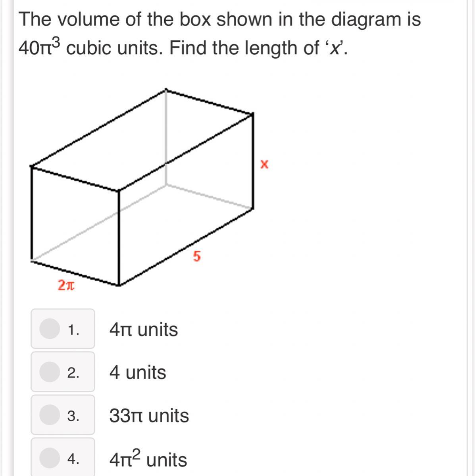Select the radio button for option 3

click(50, 415)
